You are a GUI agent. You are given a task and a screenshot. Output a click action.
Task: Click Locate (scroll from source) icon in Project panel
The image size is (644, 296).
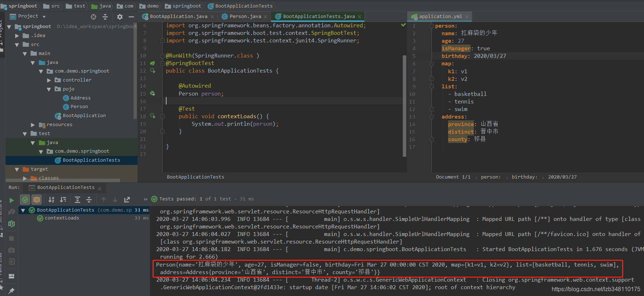[93, 17]
